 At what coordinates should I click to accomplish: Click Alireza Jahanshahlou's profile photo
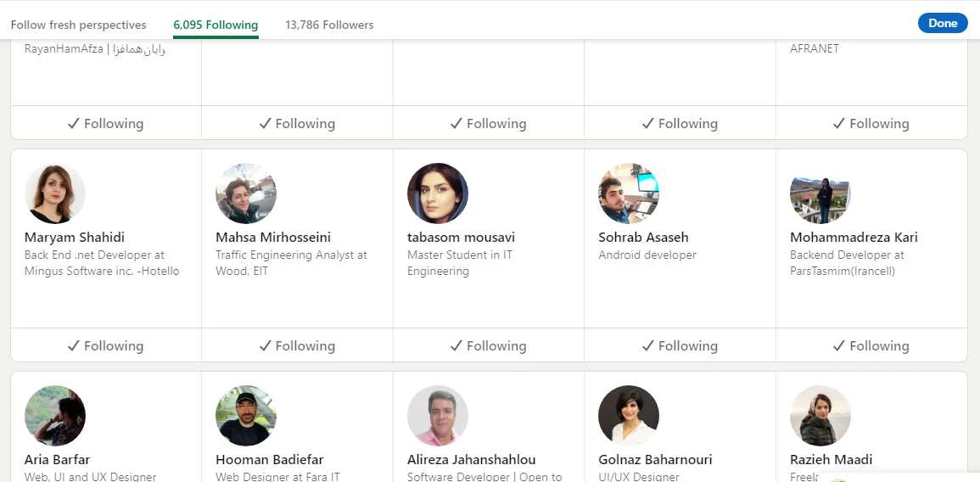coord(438,416)
